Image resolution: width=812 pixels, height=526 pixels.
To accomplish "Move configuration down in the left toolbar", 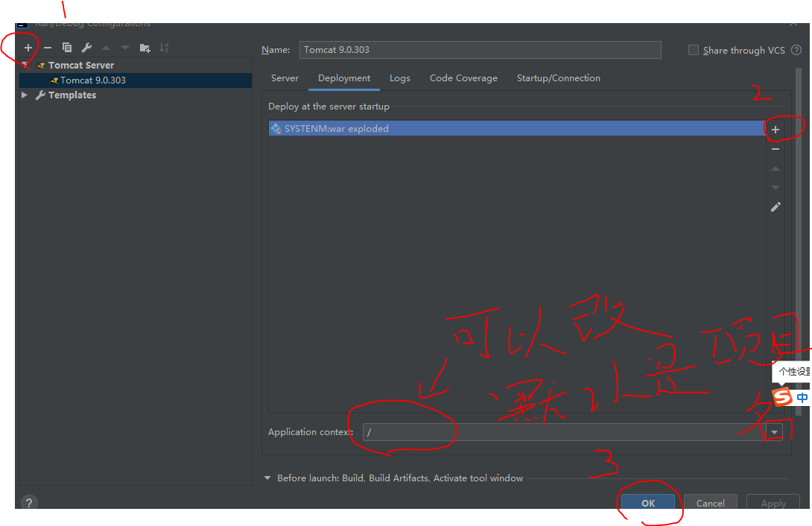I will pyautogui.click(x=125, y=48).
